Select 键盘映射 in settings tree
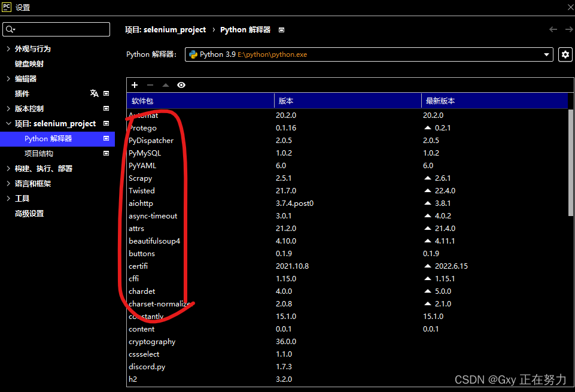 [x=29, y=64]
